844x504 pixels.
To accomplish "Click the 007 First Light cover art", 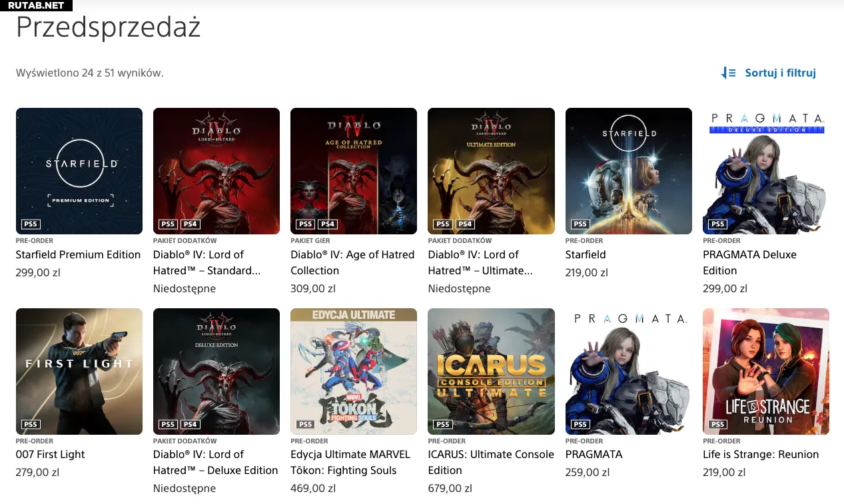I will (79, 372).
